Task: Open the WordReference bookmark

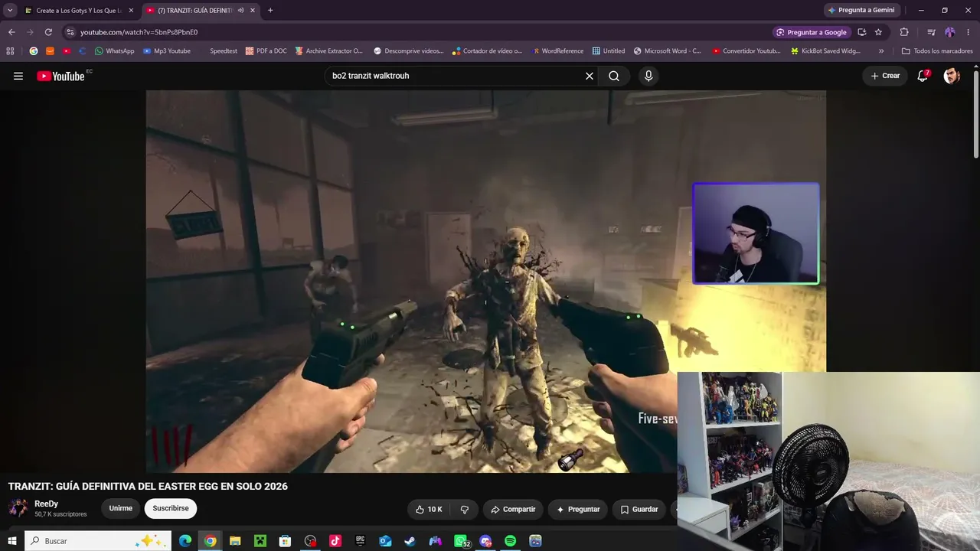Action: point(558,51)
